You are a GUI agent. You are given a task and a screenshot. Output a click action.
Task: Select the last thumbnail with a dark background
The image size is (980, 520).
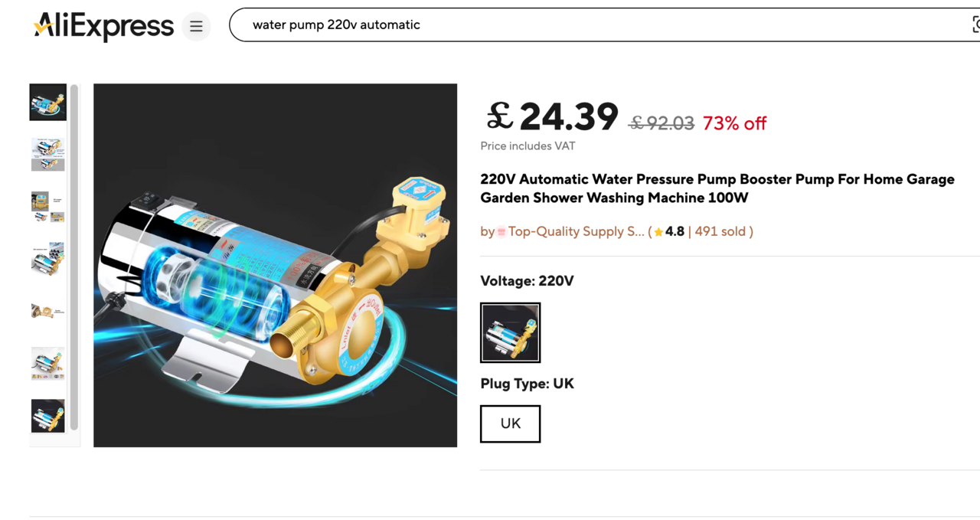pyautogui.click(x=48, y=415)
